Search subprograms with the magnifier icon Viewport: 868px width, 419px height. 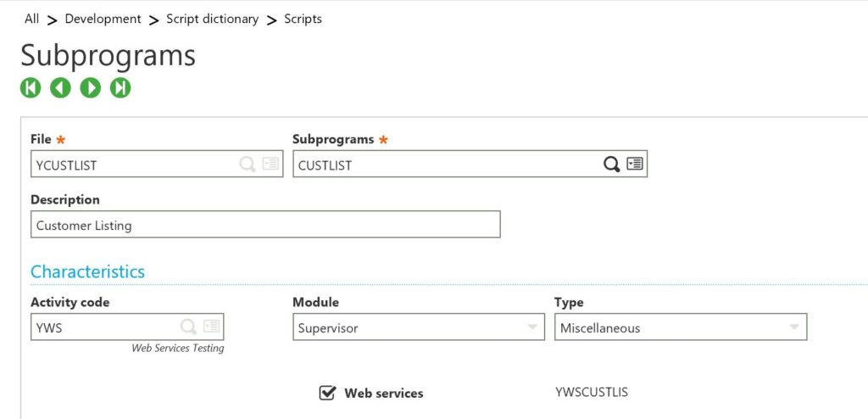click(x=611, y=164)
